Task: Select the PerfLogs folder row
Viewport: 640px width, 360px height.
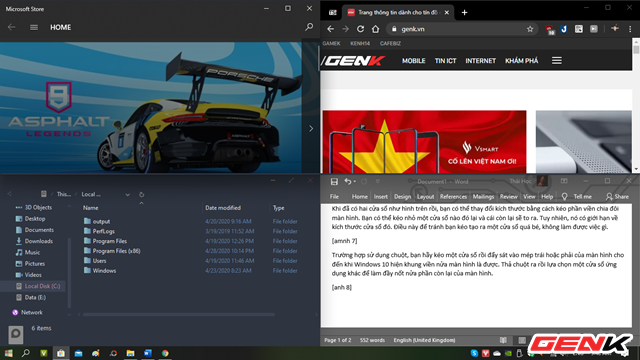Action: 191,231
